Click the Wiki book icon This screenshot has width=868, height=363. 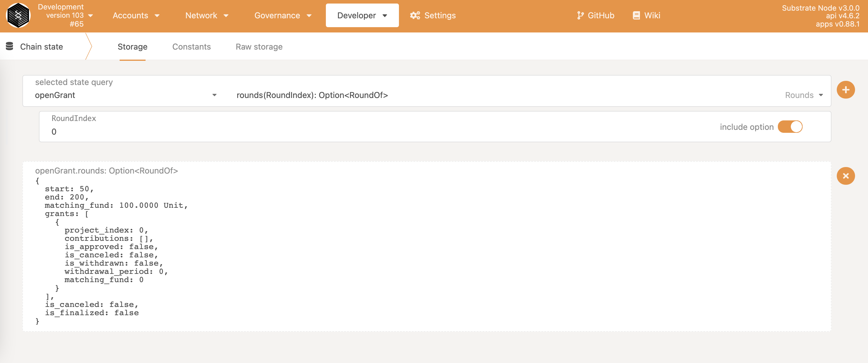[636, 16]
